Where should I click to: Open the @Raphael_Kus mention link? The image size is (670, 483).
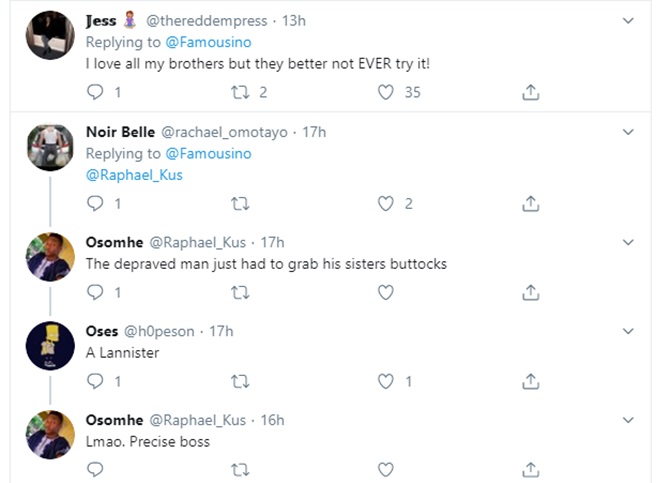[127, 175]
